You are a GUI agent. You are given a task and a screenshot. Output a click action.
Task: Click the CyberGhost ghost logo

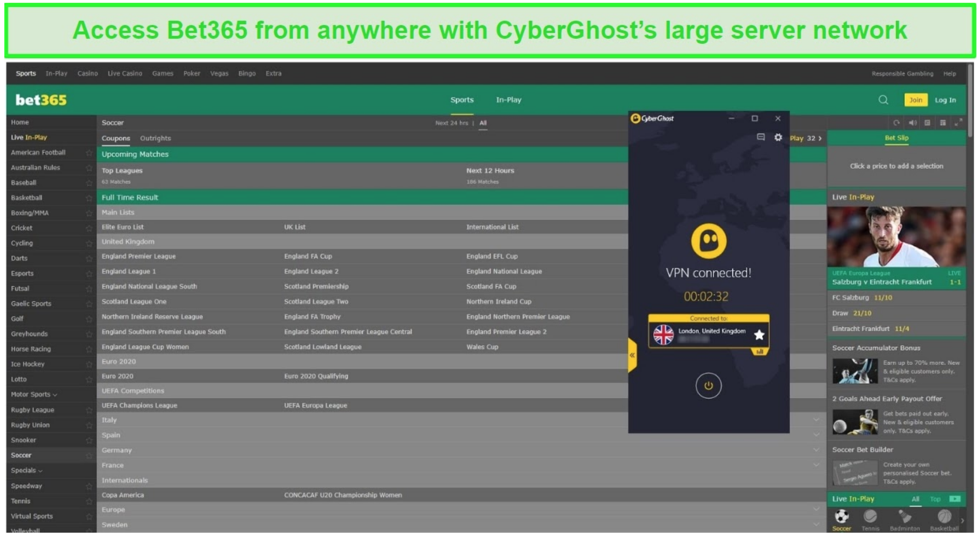(x=708, y=241)
